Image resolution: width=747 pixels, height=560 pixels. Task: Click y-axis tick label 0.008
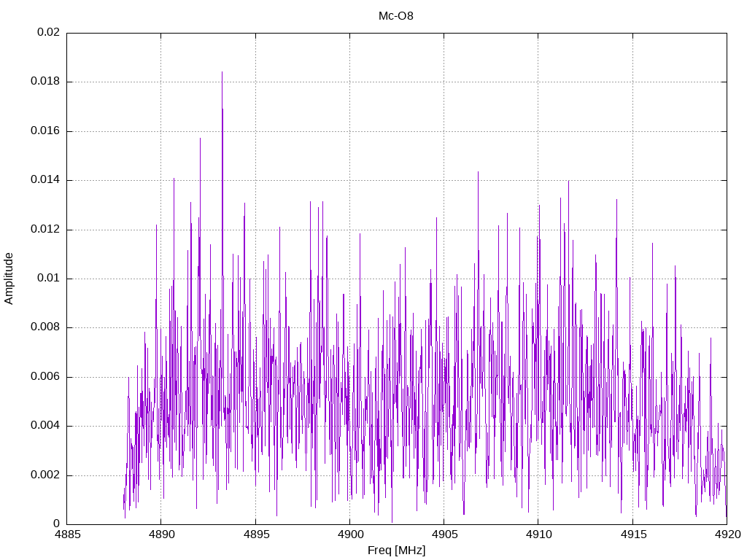pos(45,327)
